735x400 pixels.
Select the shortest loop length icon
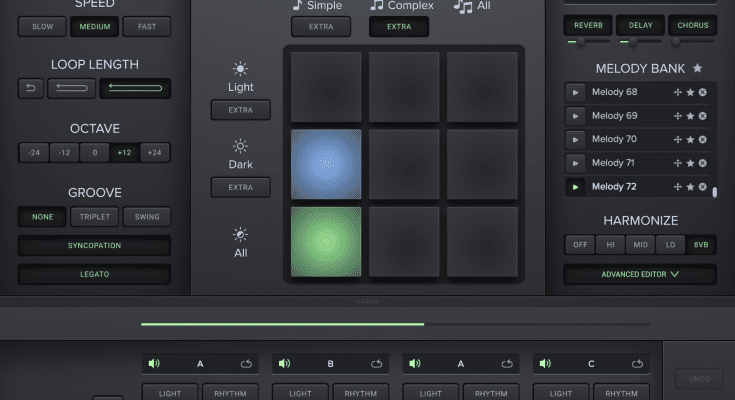point(30,89)
